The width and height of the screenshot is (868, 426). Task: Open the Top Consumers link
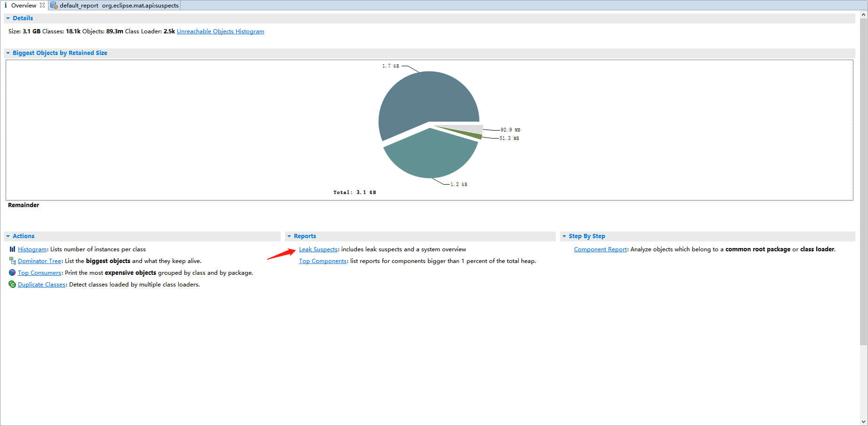coord(39,273)
